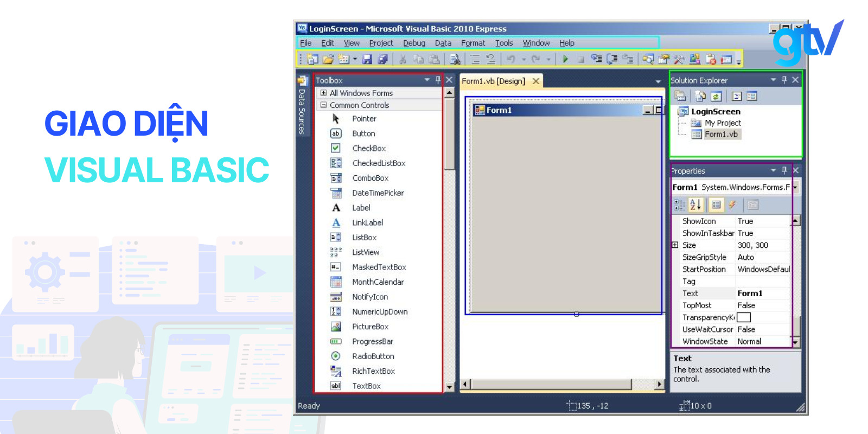Click the New Project toolbar icon
The height and width of the screenshot is (434, 868).
(x=311, y=59)
